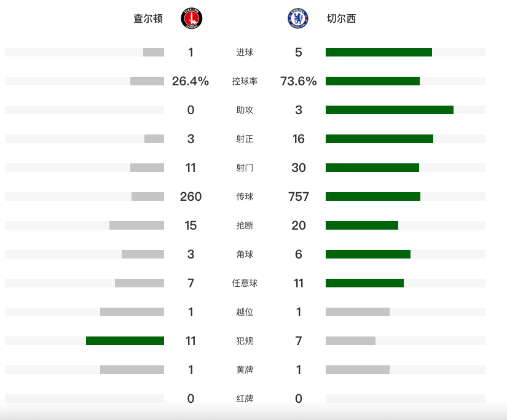Screen dimensions: 507x420
Task: Open the 切尔西 team name link
Action: point(342,18)
